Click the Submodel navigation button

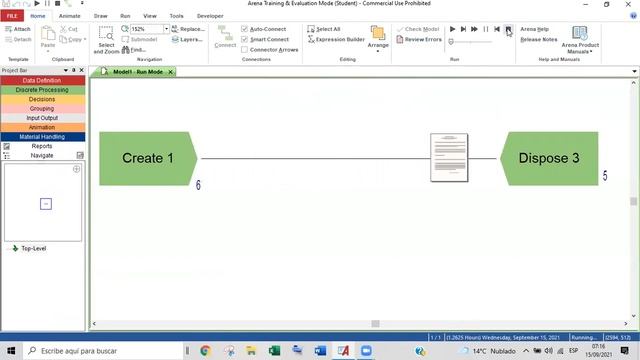pos(140,39)
